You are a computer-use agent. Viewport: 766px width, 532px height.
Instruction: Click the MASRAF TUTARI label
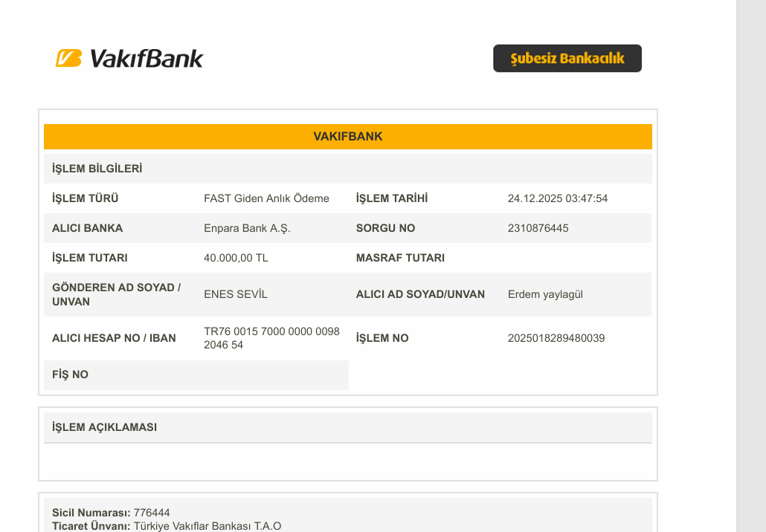(400, 258)
